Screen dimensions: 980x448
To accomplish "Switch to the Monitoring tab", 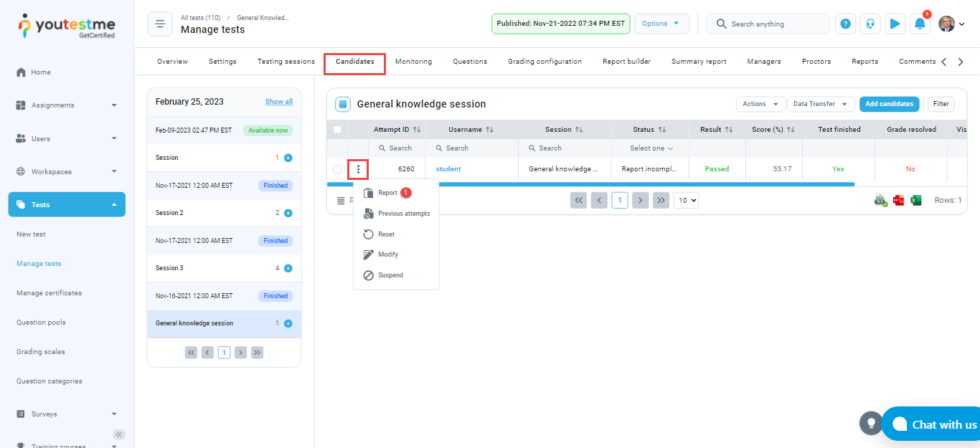I will [413, 62].
